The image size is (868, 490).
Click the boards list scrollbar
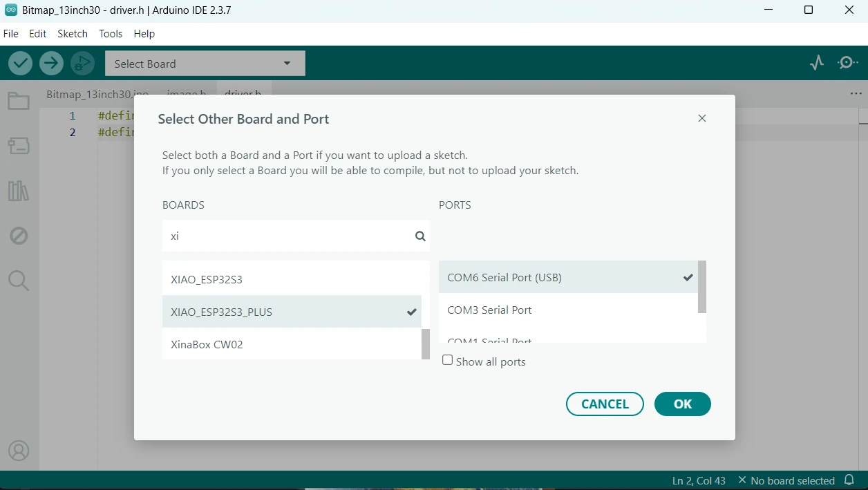tap(425, 343)
